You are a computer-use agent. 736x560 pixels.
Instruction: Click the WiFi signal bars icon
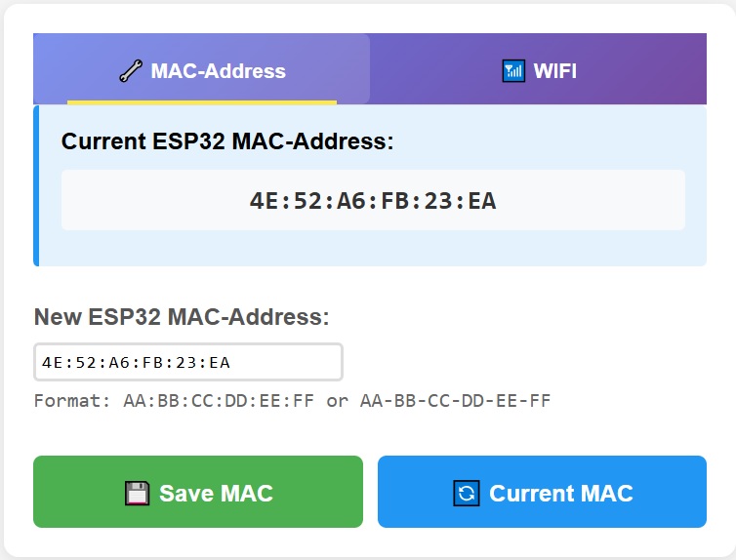click(x=512, y=71)
